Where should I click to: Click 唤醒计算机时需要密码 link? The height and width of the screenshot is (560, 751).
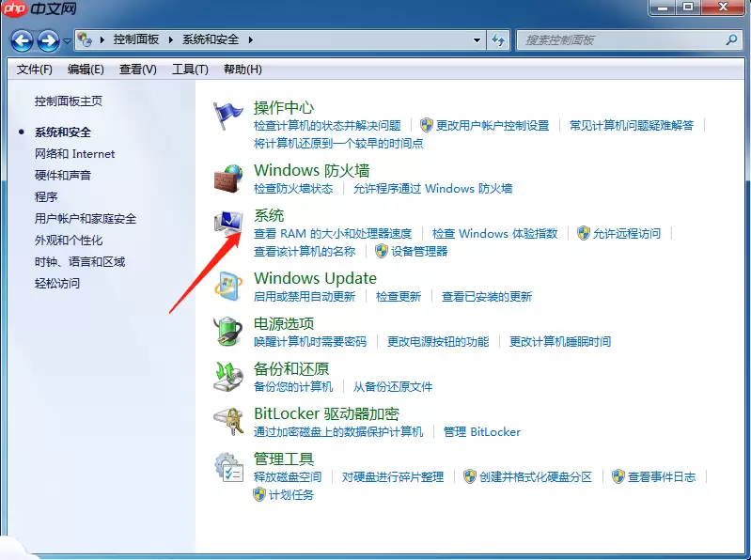pyautogui.click(x=310, y=342)
